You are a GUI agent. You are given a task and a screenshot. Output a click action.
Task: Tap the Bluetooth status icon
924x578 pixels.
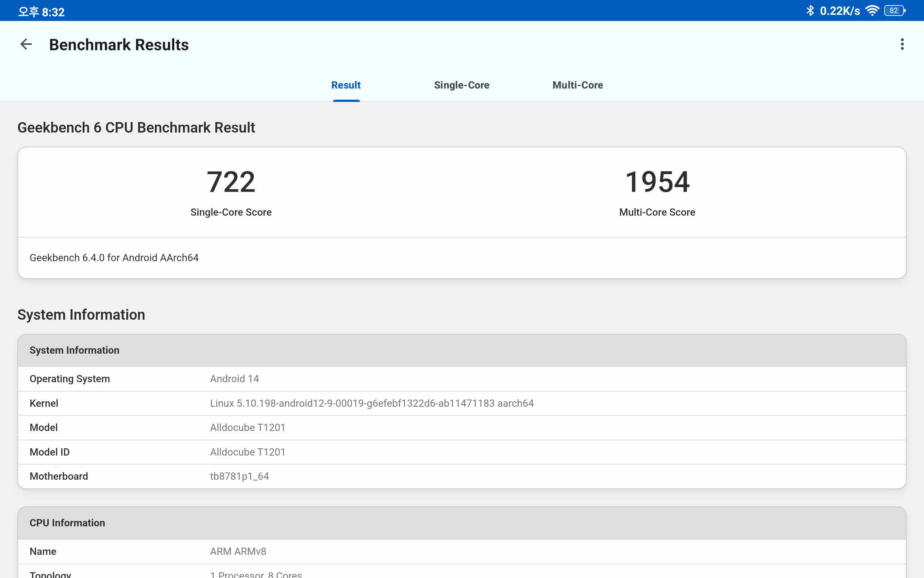click(810, 11)
